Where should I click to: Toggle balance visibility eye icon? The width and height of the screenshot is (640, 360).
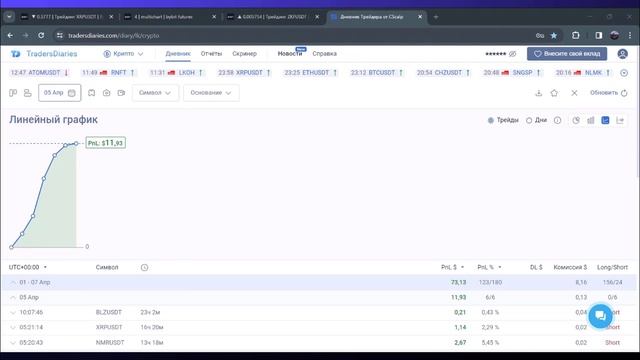point(512,54)
